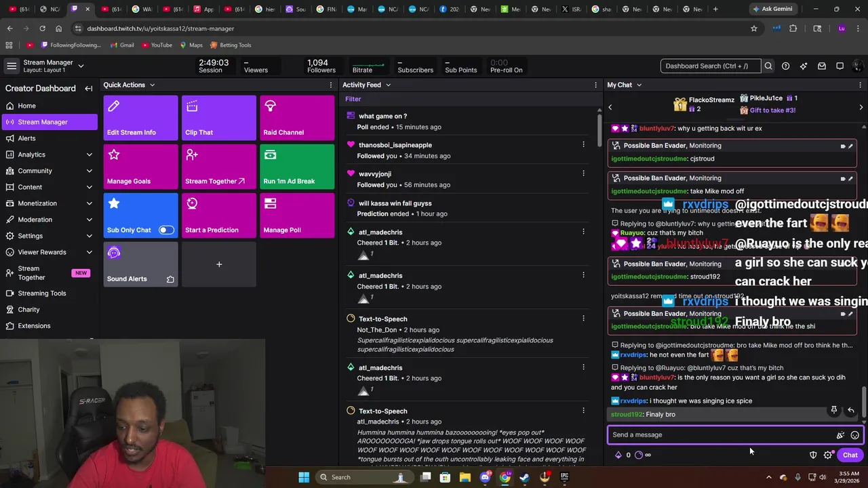Open the chat shield moderation icon

[813, 455]
